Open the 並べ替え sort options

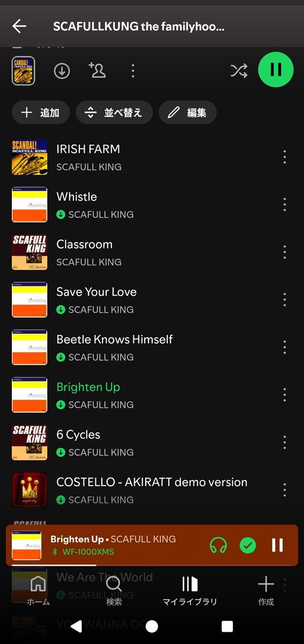coord(114,113)
